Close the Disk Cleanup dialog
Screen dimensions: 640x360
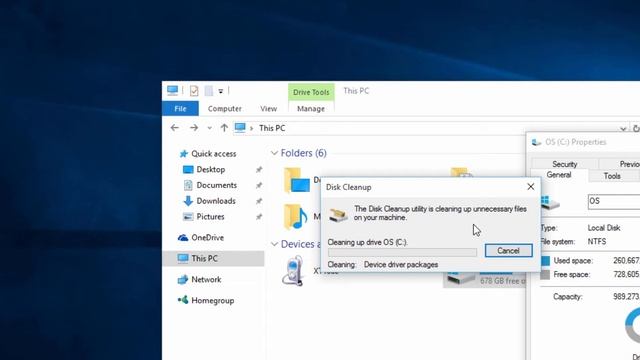(531, 187)
